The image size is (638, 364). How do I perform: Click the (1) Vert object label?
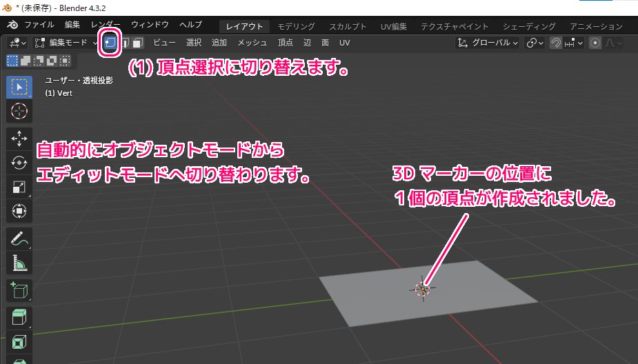[59, 93]
